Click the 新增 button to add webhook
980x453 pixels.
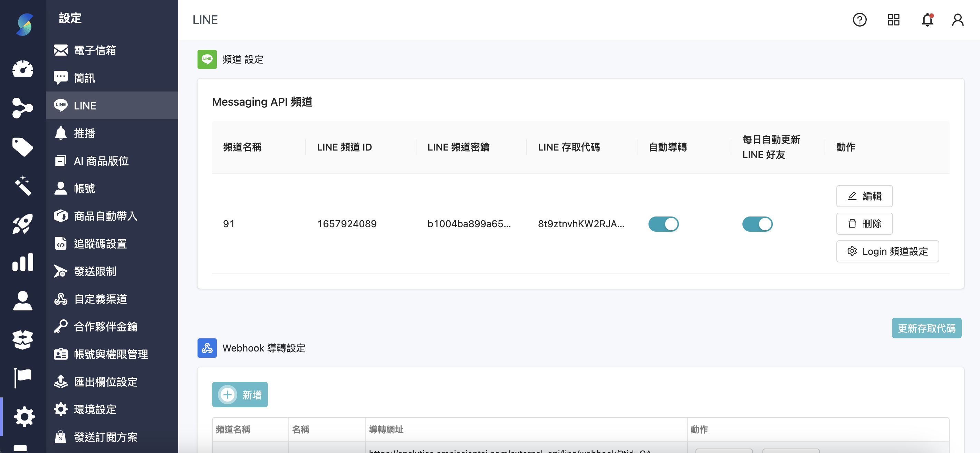(240, 394)
